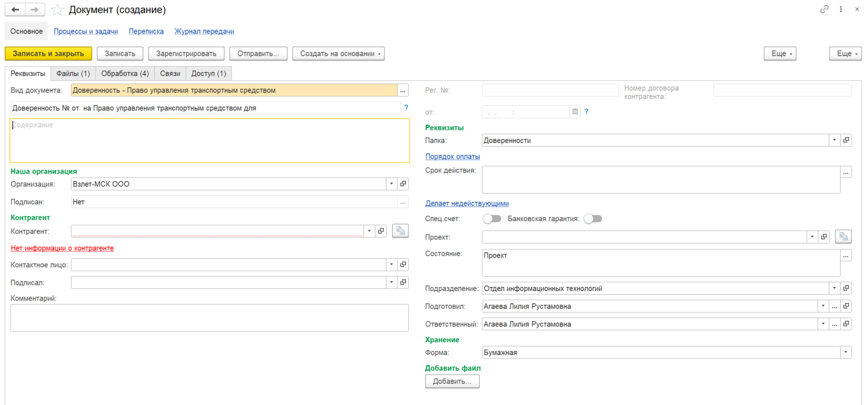Click the Добавить... file button
The width and height of the screenshot is (868, 405).
click(x=452, y=381)
